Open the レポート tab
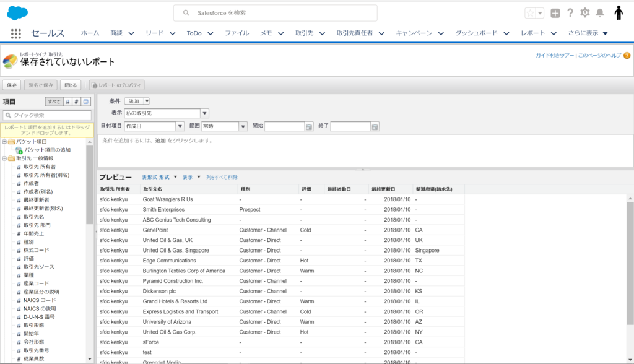The width and height of the screenshot is (634, 364). [x=532, y=33]
